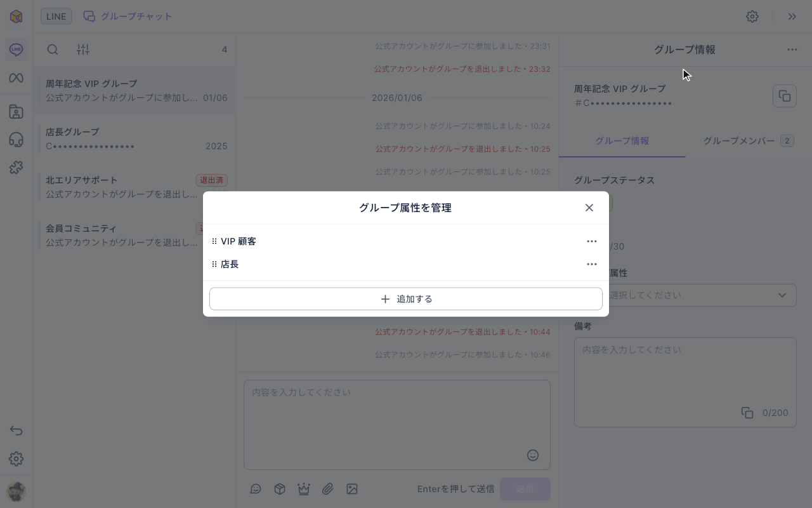Open the chat list filter sliders

(x=83, y=50)
